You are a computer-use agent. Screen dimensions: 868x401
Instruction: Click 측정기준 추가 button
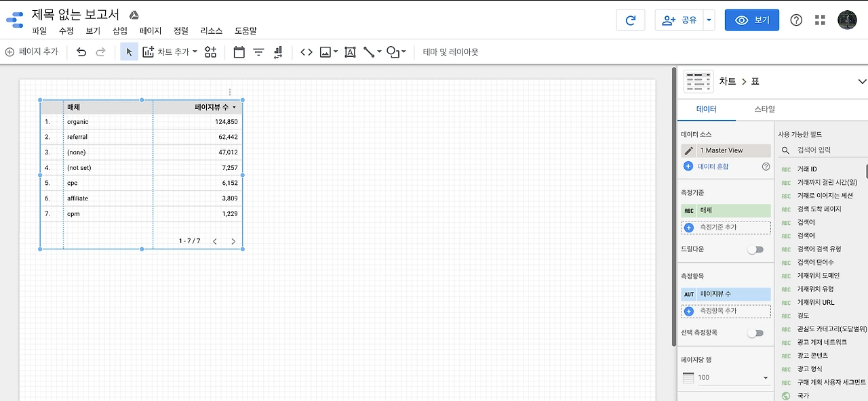[726, 228]
